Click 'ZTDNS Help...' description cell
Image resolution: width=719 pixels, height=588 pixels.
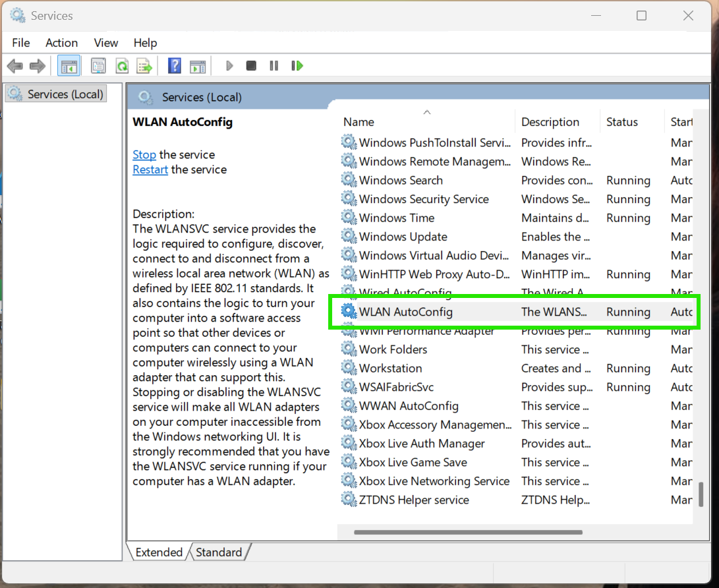click(x=556, y=500)
